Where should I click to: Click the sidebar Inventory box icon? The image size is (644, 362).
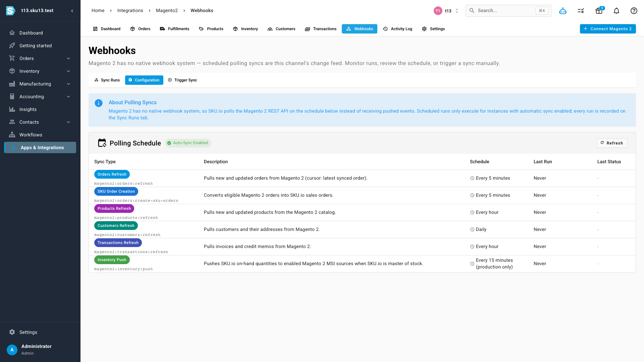[x=12, y=71]
